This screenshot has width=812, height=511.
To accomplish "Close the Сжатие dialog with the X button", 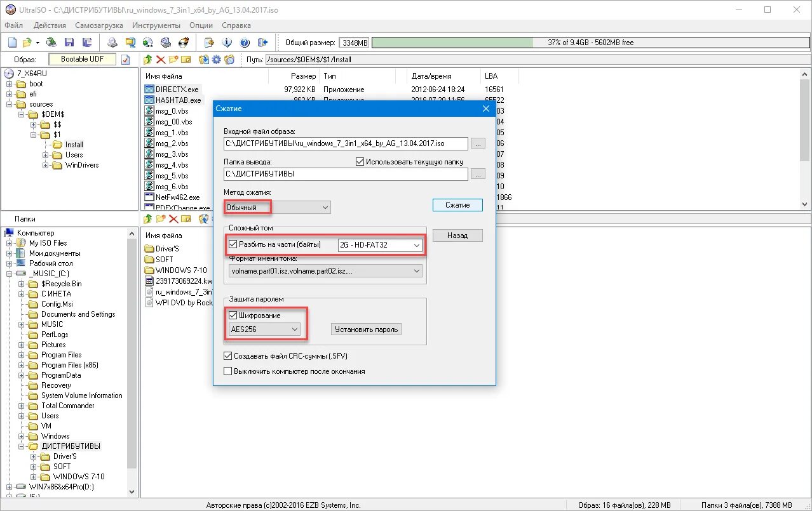I will click(x=486, y=109).
